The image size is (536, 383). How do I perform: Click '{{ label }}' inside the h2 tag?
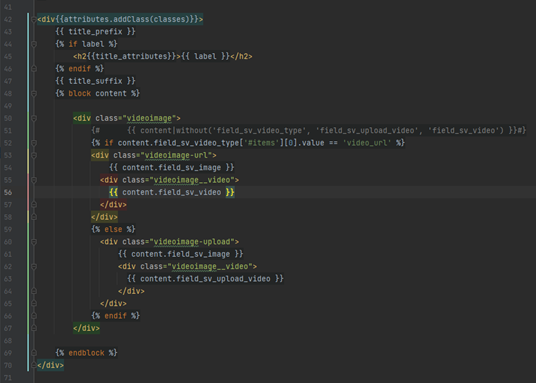205,56
